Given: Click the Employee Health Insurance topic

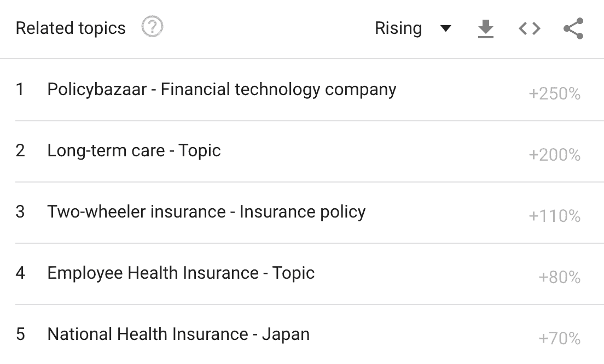Looking at the screenshot, I should [x=181, y=273].
